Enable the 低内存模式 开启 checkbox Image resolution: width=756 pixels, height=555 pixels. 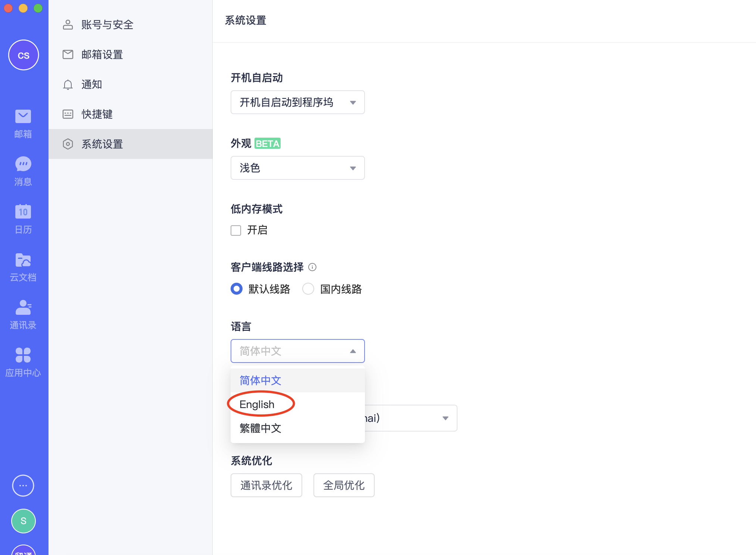[x=236, y=231]
